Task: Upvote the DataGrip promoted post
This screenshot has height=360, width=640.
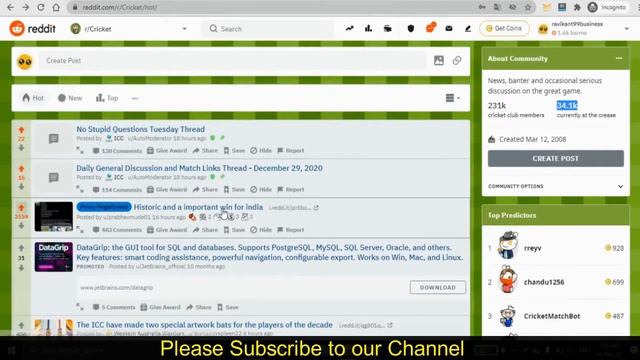Action: pyautogui.click(x=21, y=248)
